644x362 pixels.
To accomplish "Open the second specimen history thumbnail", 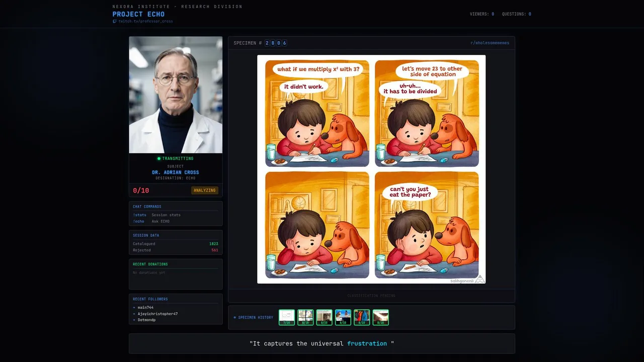I will [305, 317].
